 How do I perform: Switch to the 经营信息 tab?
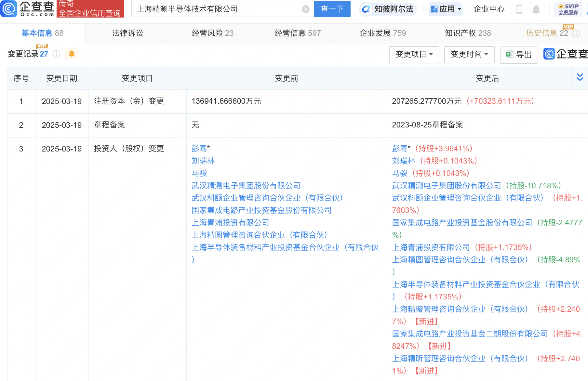[x=298, y=33]
